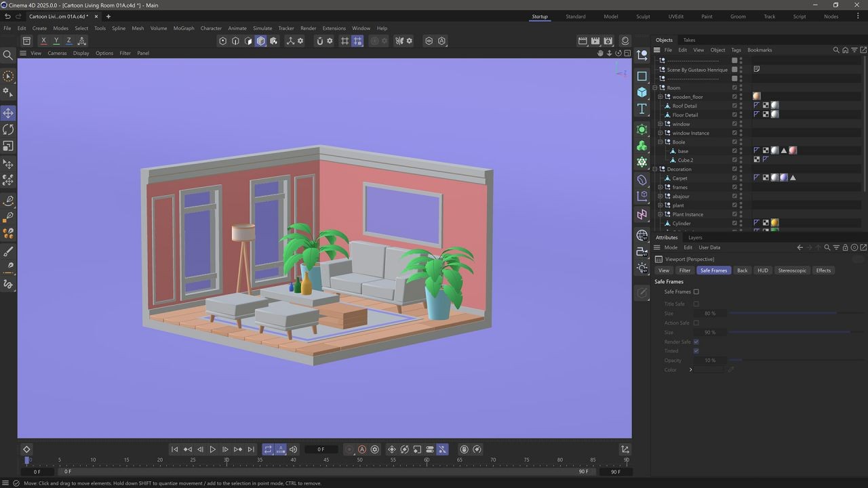868x488 pixels.
Task: Open the Effects attributes tab button
Action: pyautogui.click(x=823, y=270)
